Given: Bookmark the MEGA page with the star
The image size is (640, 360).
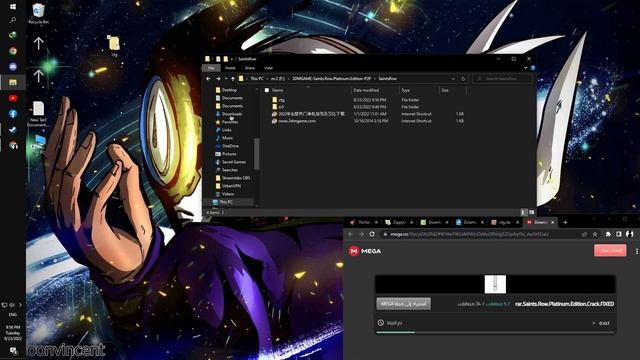Looking at the screenshot, I should tap(595, 234).
